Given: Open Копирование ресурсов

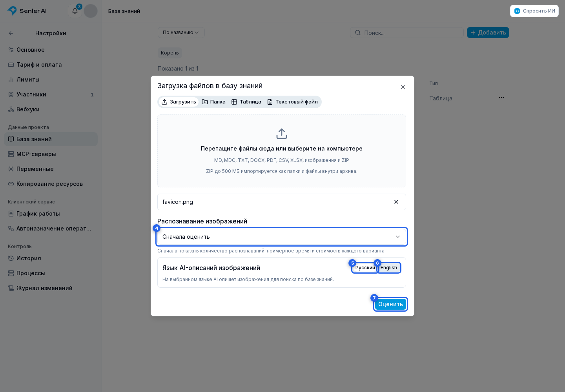Looking at the screenshot, I should [51, 184].
